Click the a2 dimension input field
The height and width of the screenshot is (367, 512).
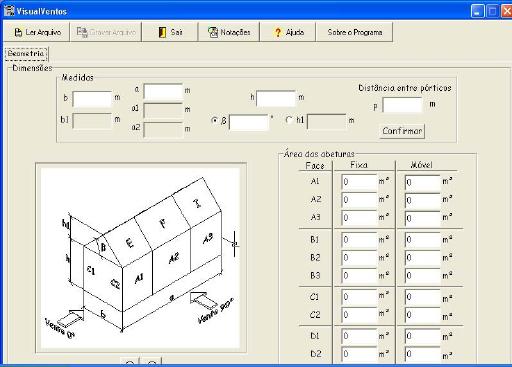coord(163,129)
